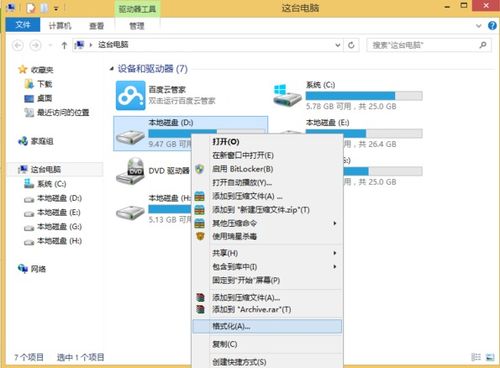
Task: Collapse the Devices and drives (设备和驱动器) group
Action: (111, 69)
